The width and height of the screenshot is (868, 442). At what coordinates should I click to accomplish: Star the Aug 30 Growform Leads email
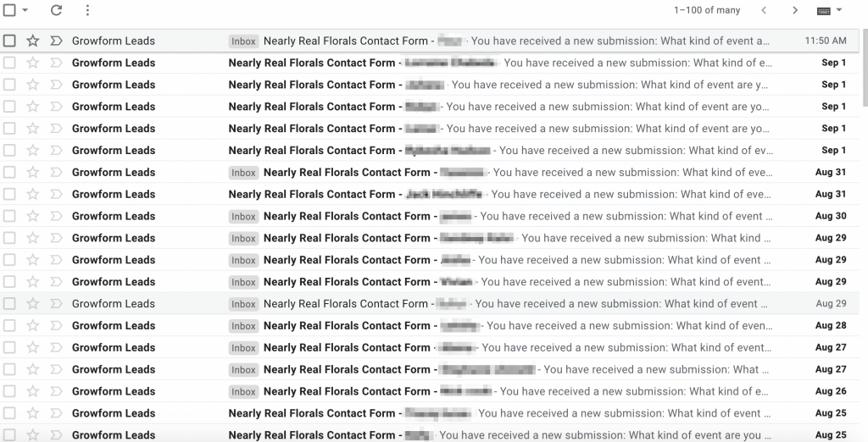pos(33,216)
